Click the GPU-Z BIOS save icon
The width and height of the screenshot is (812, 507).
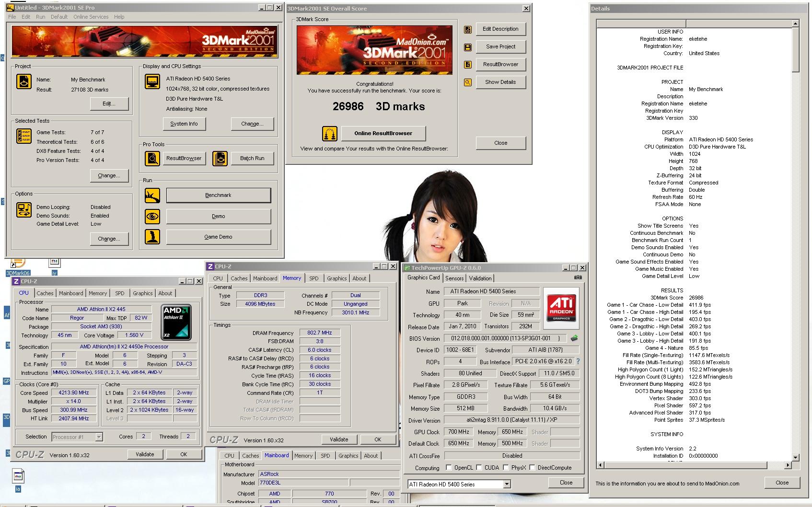click(574, 338)
